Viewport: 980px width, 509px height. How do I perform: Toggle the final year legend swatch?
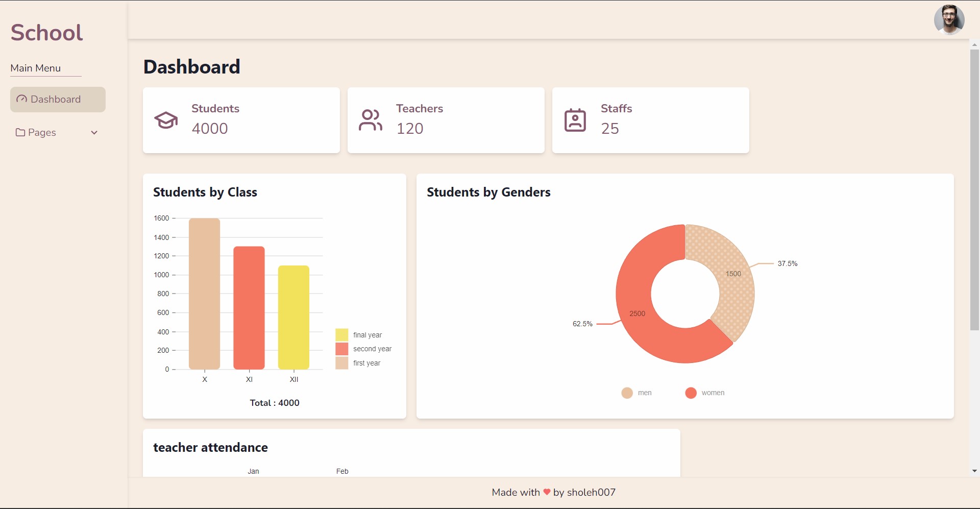click(x=342, y=335)
